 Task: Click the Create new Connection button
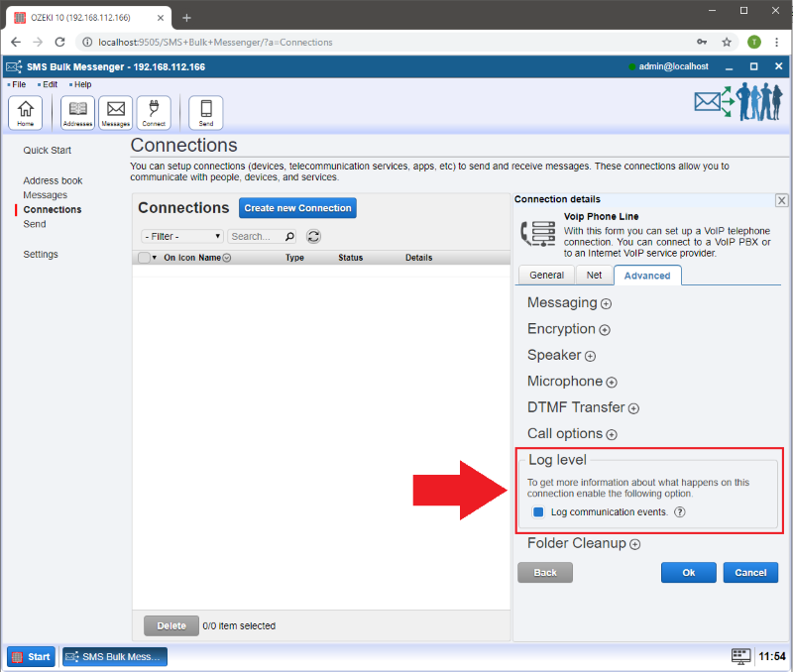297,208
